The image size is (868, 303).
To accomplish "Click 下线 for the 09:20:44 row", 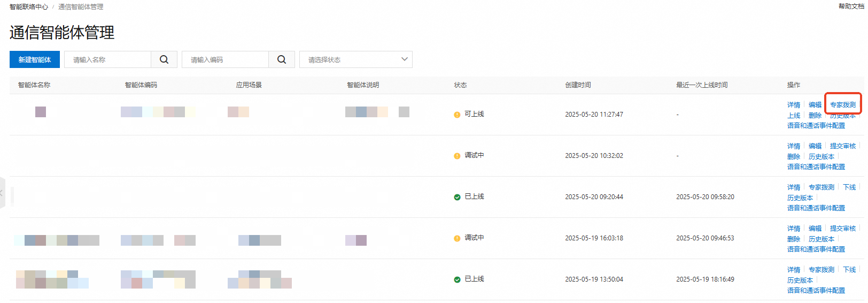I will [x=849, y=187].
